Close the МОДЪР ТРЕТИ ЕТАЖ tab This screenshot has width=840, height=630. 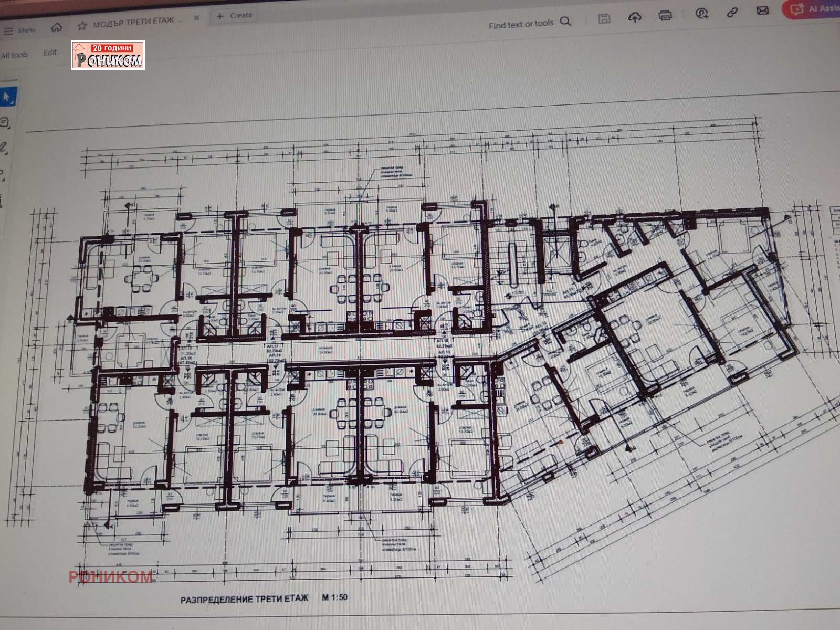point(196,18)
